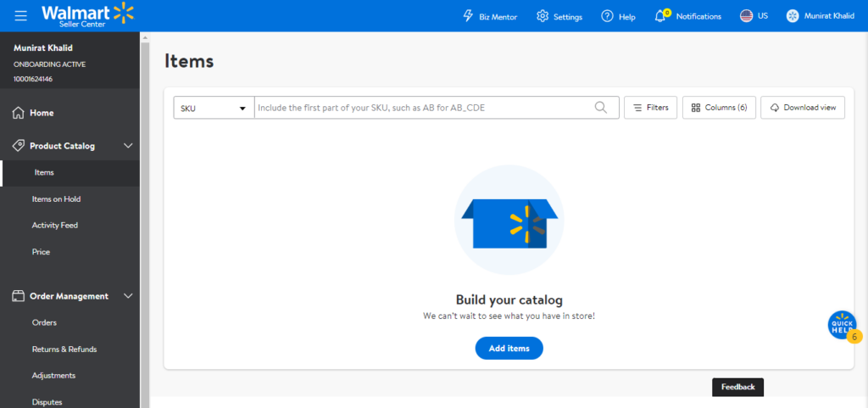Click the Order Management box icon
Viewport: 868px width, 408px height.
[x=19, y=296]
